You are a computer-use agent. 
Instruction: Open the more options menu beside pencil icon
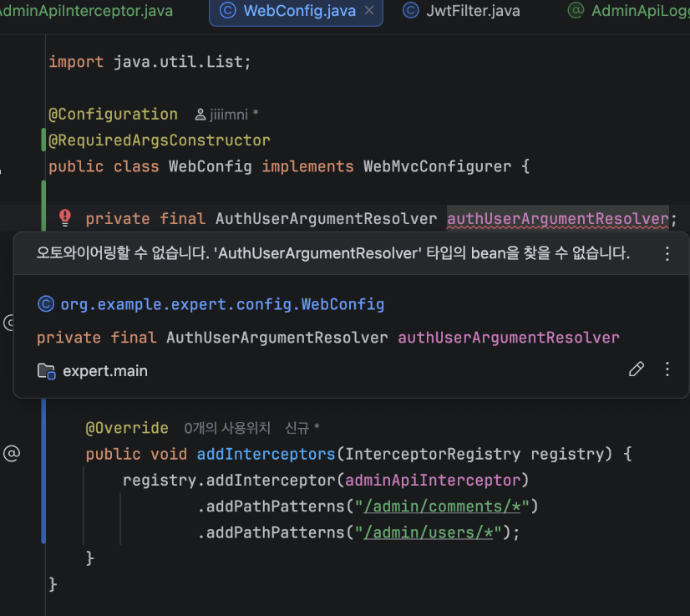click(667, 369)
